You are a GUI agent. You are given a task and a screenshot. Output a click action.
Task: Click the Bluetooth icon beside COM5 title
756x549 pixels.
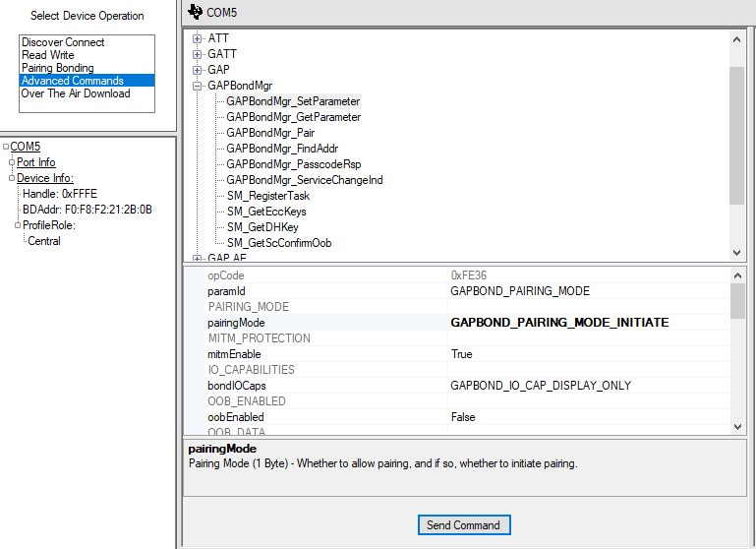tap(195, 12)
